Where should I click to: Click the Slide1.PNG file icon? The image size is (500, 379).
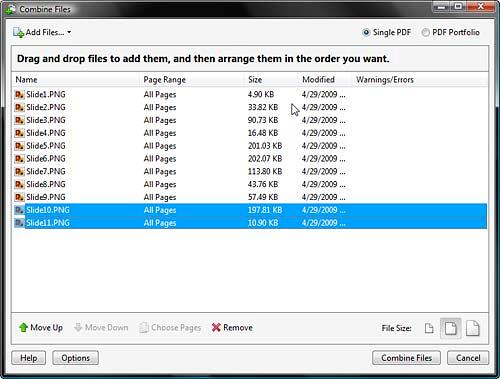[x=20, y=95]
